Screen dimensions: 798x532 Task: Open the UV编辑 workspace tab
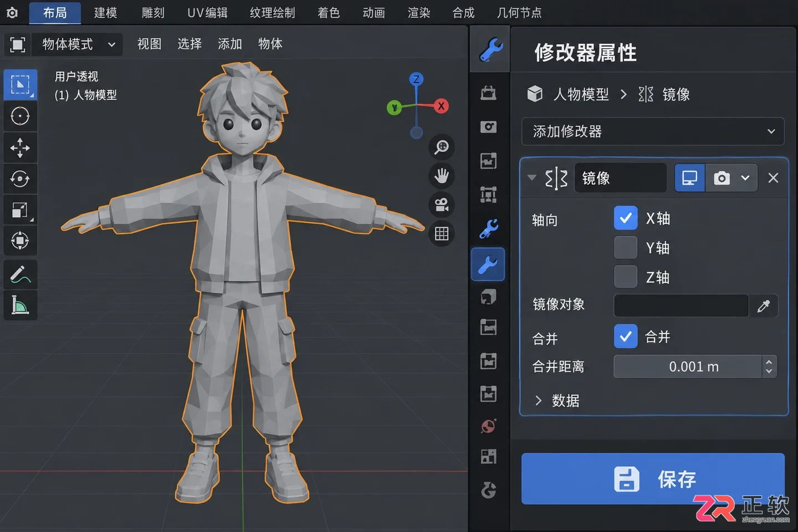(x=207, y=13)
